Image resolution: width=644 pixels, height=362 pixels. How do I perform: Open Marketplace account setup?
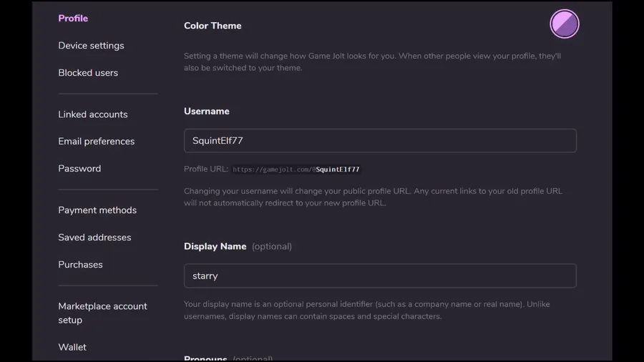102,313
